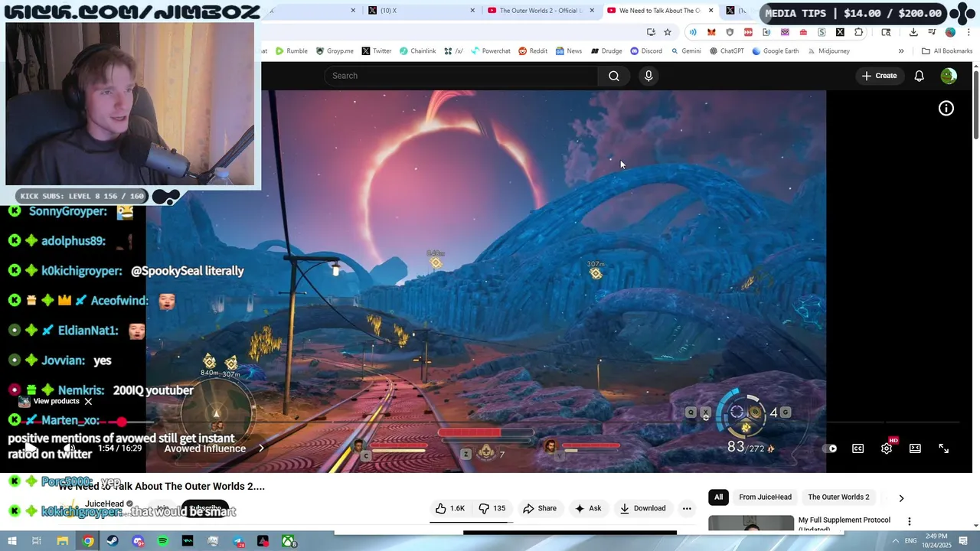Select the All filter chip

pos(718,497)
